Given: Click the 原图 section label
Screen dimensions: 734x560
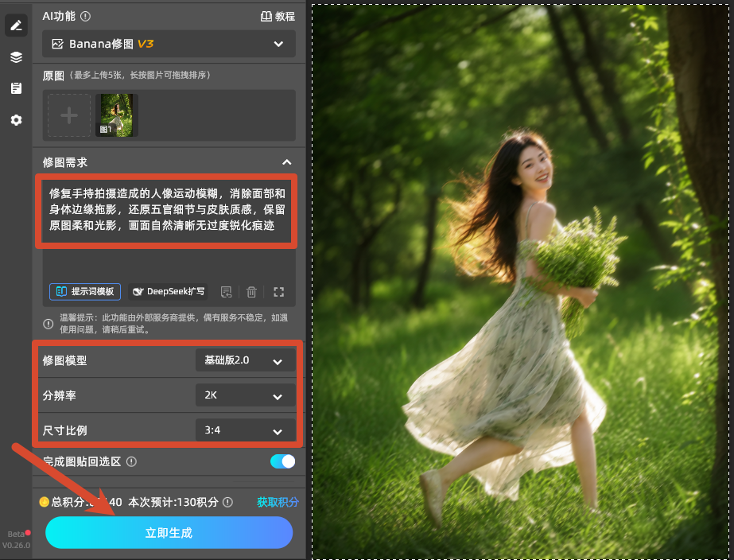Looking at the screenshot, I should tap(53, 76).
